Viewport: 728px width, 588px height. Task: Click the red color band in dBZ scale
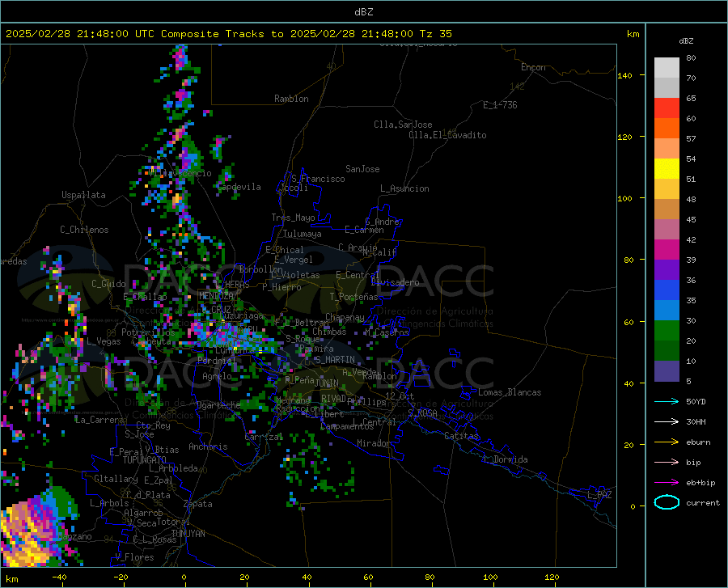(x=667, y=108)
